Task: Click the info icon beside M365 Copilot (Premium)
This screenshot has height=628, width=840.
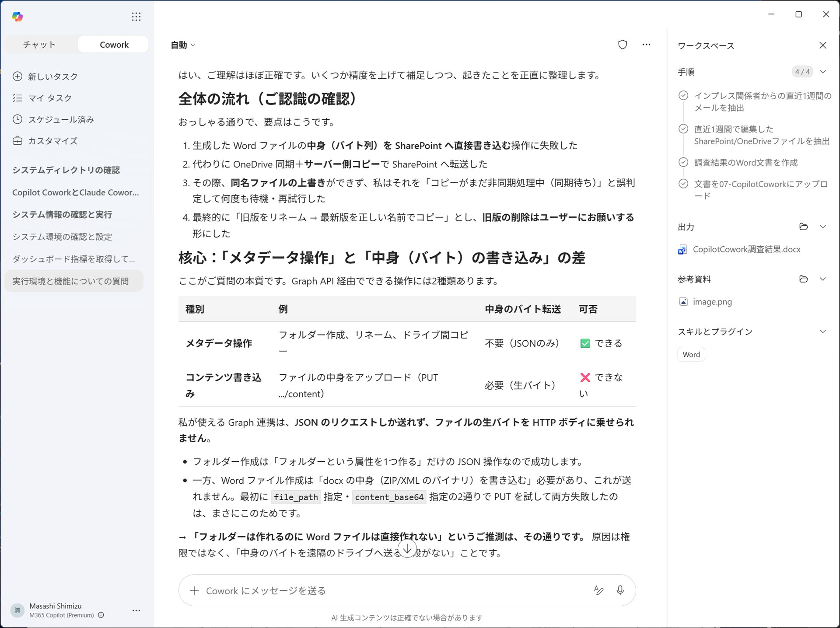Action: click(101, 615)
